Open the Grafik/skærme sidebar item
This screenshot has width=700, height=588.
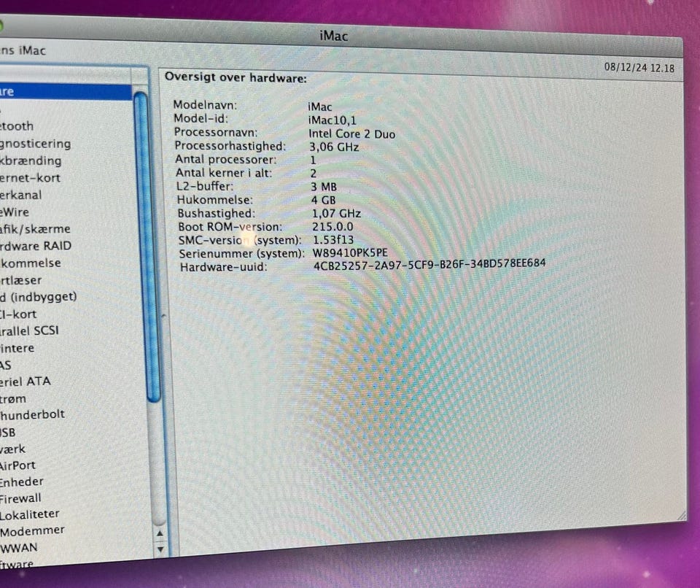coord(35,229)
